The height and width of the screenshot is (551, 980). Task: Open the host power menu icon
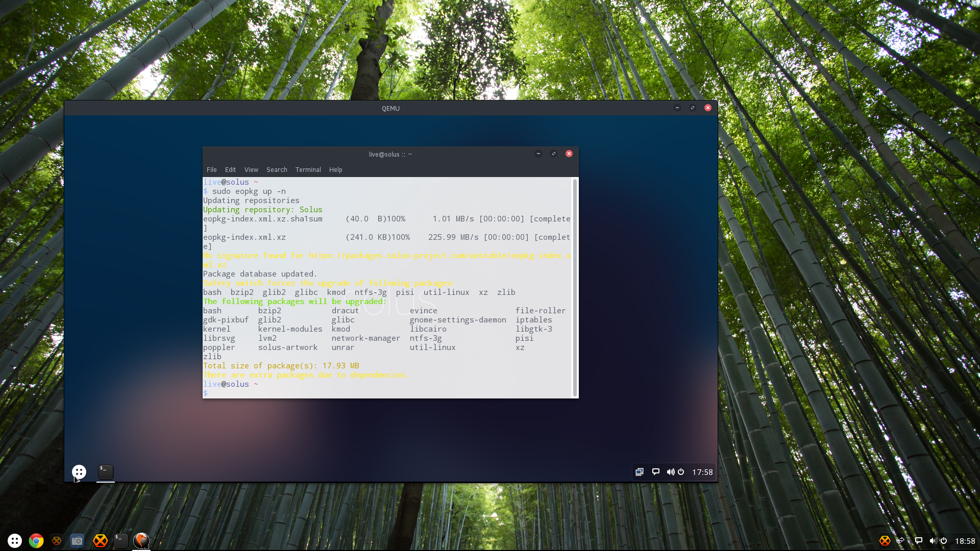point(944,541)
